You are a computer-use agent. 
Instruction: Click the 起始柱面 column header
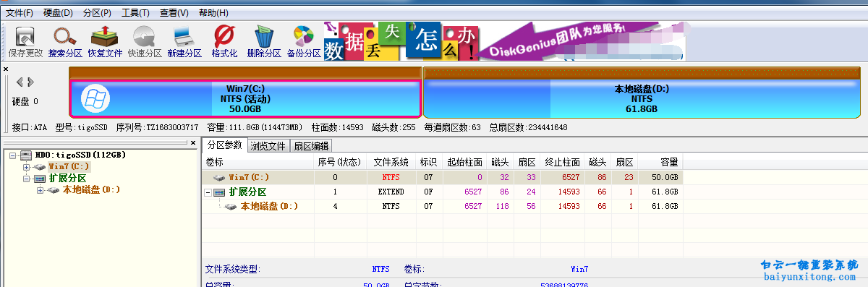pyautogui.click(x=464, y=162)
